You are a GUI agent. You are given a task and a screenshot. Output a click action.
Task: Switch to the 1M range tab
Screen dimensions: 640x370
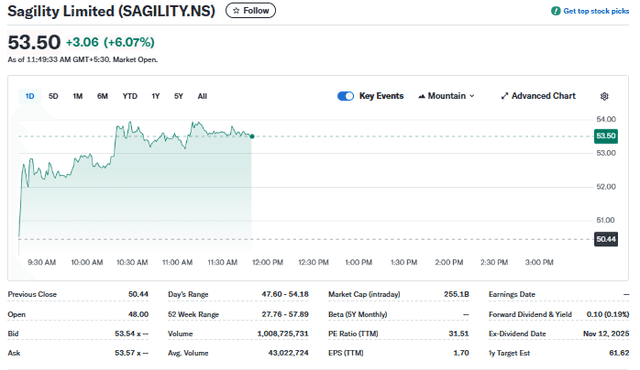click(78, 96)
